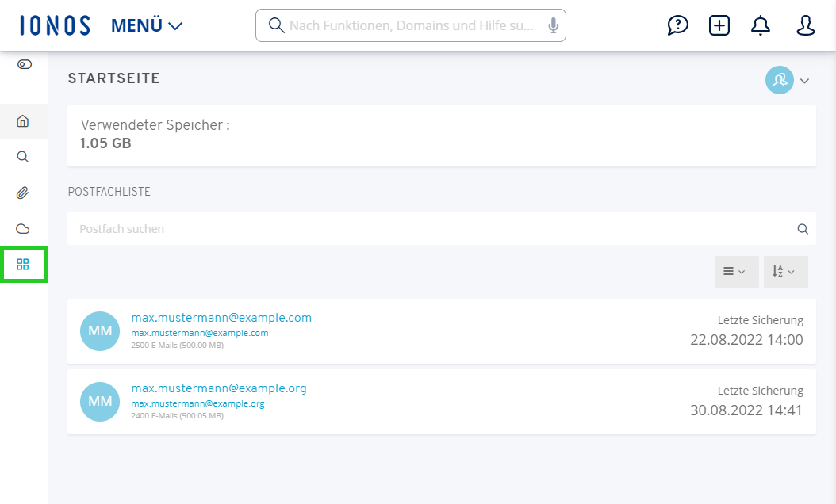Image resolution: width=836 pixels, height=504 pixels.
Task: Open the list view options dropdown
Action: pyautogui.click(x=736, y=272)
